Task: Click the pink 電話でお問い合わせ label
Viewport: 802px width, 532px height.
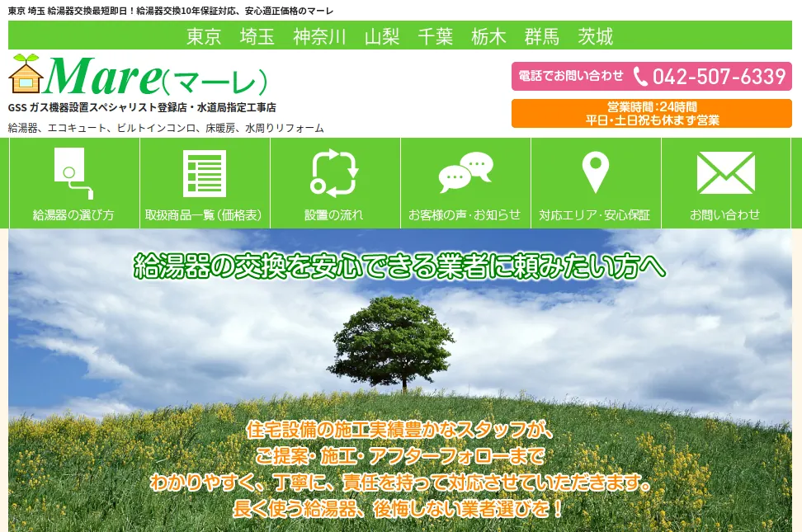Action: pos(571,76)
